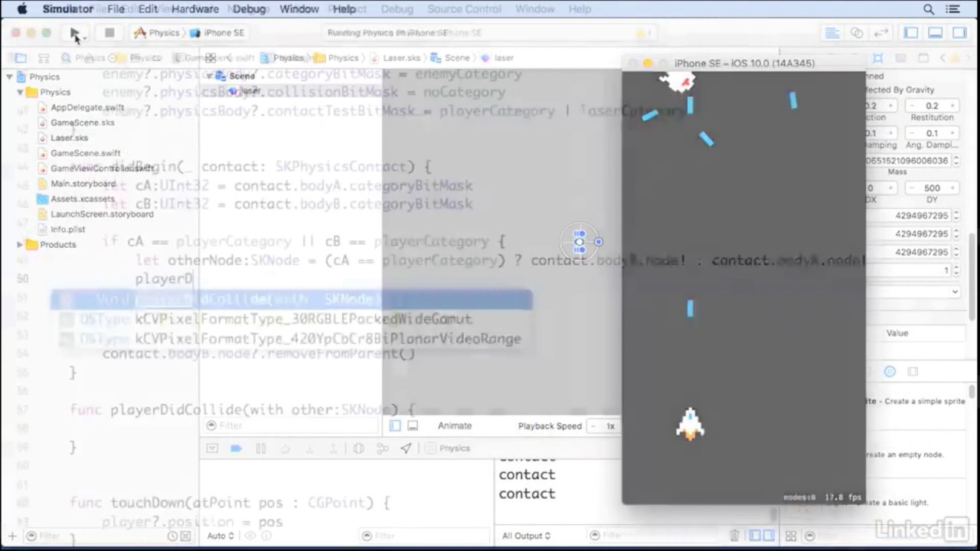Click the Stop button in Xcode toolbar
This screenshot has width=980, height=551.
click(x=109, y=33)
